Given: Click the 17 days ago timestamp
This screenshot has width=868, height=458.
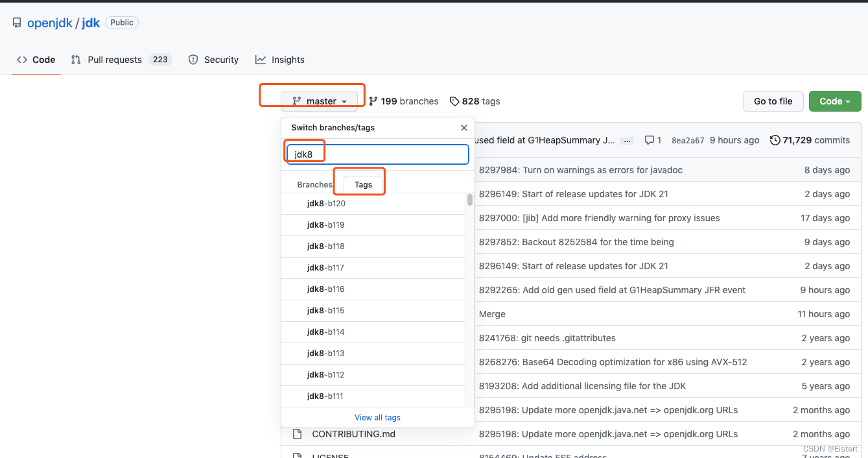Looking at the screenshot, I should click(825, 218).
